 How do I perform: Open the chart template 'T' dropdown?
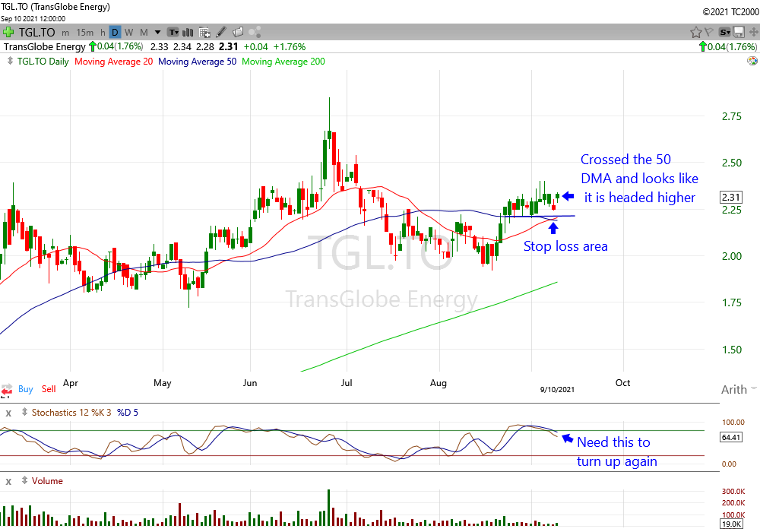coord(173,33)
